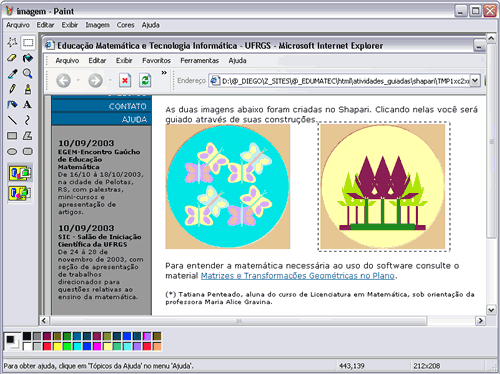This screenshot has width=500, height=374.
Task: Click the Forward arrow in the browser image
Action: (x=95, y=80)
